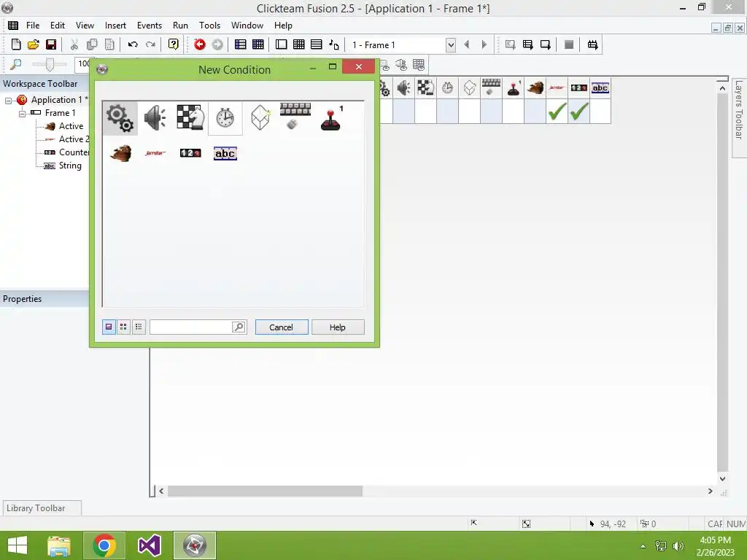The width and height of the screenshot is (747, 560).
Task: Open the Edit menu
Action: coord(58,26)
